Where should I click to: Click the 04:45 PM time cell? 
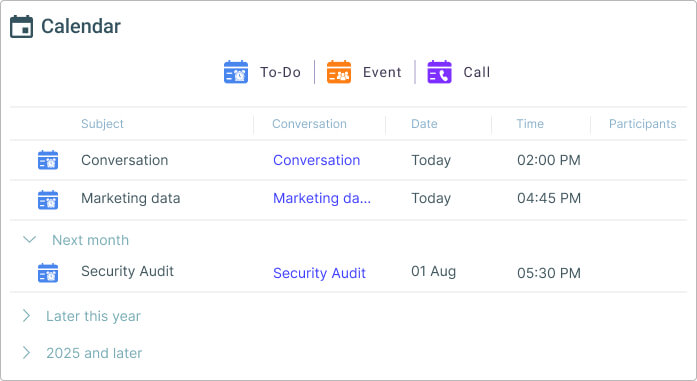tap(549, 198)
